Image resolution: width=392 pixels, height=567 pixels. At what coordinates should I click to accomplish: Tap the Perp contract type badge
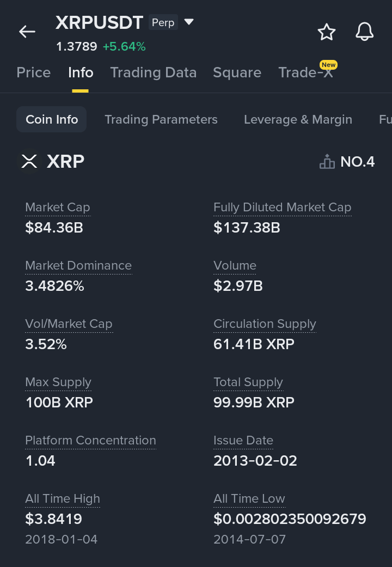point(163,23)
